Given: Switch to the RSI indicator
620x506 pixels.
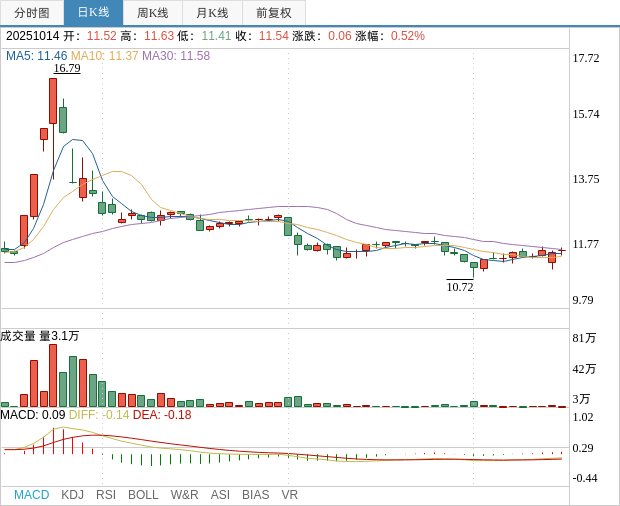Looking at the screenshot, I should pos(106,495).
